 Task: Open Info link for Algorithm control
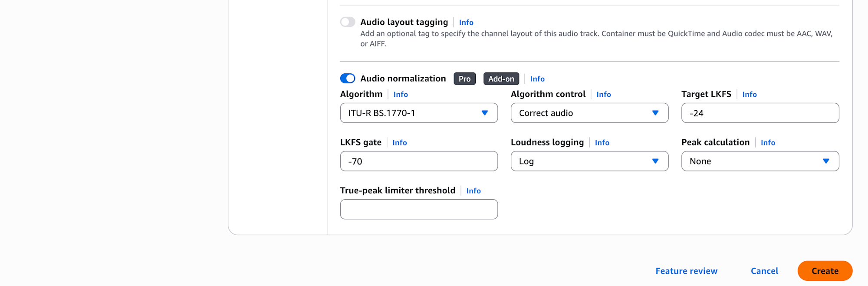point(604,95)
